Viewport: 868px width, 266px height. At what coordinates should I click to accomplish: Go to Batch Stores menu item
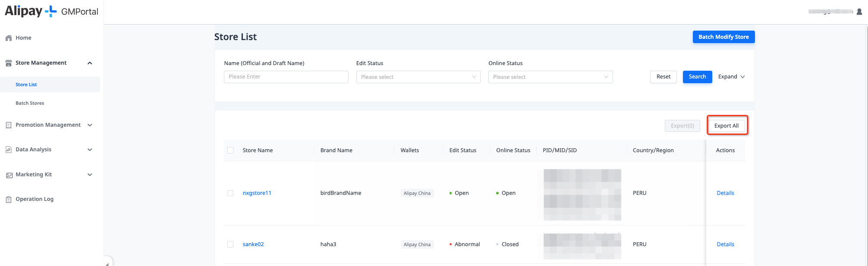30,103
